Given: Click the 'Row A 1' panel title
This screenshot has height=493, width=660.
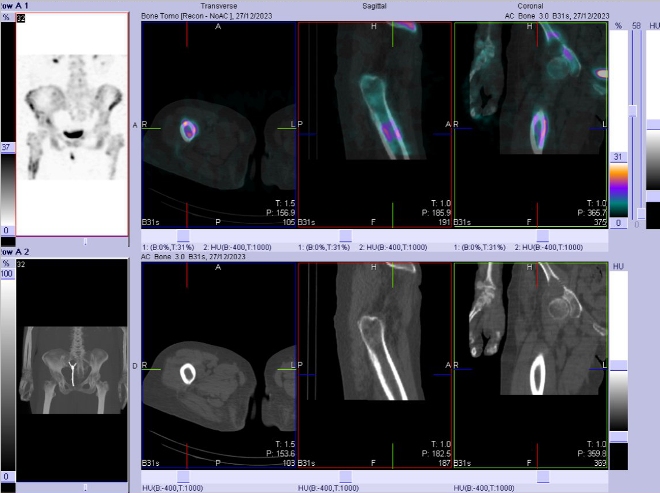Looking at the screenshot, I should click(x=14, y=6).
